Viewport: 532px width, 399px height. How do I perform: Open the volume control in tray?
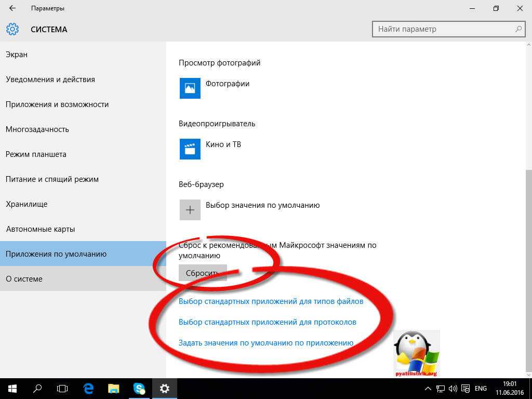point(453,389)
